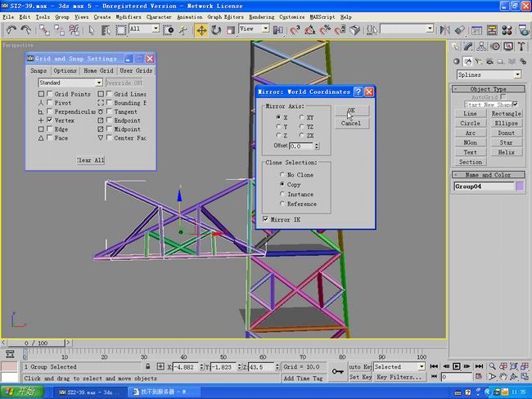
Task: Activate the Select and Move tool
Action: 201,30
